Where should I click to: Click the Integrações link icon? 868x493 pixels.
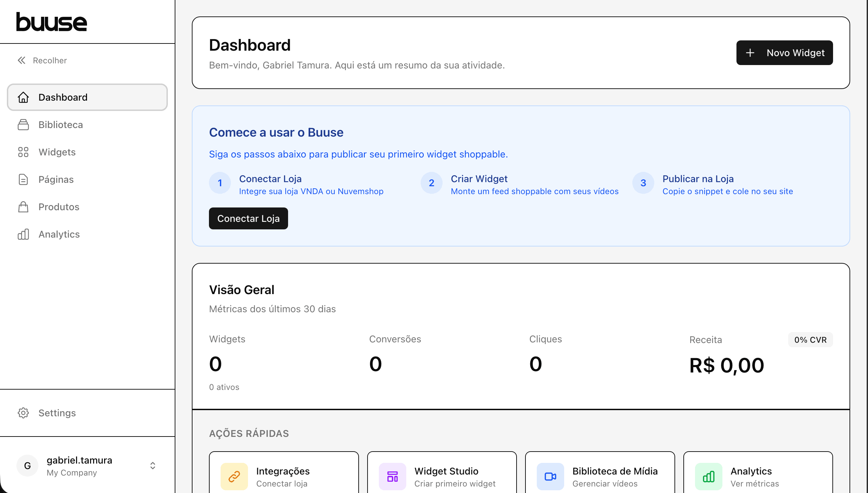pos(234,477)
